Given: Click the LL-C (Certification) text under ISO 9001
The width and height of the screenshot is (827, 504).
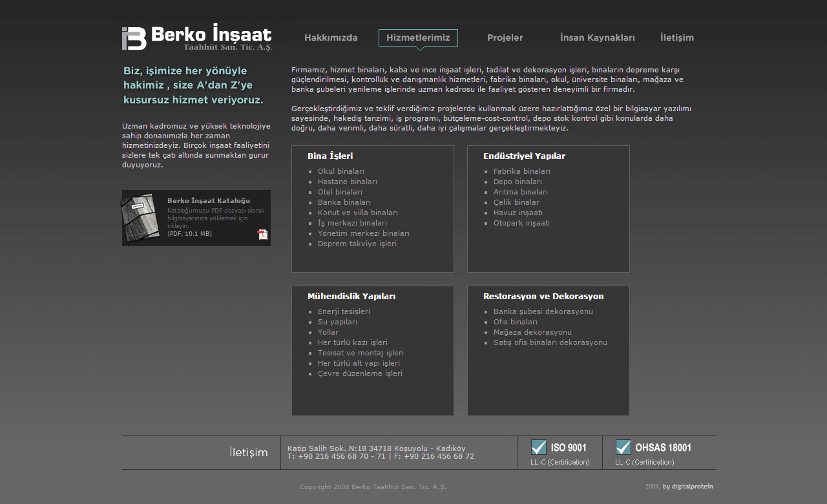Looking at the screenshot, I should coord(560,462).
